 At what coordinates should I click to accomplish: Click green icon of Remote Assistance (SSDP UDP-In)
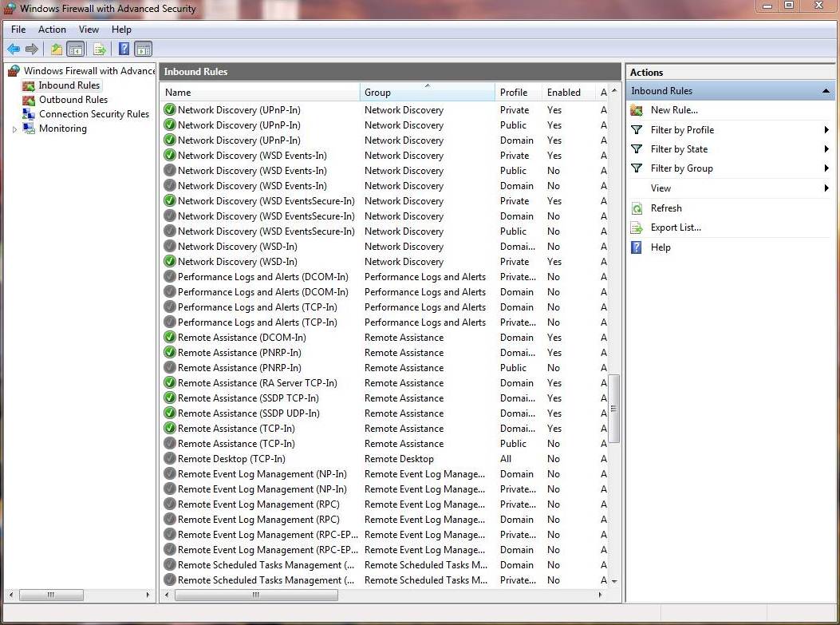[170, 413]
